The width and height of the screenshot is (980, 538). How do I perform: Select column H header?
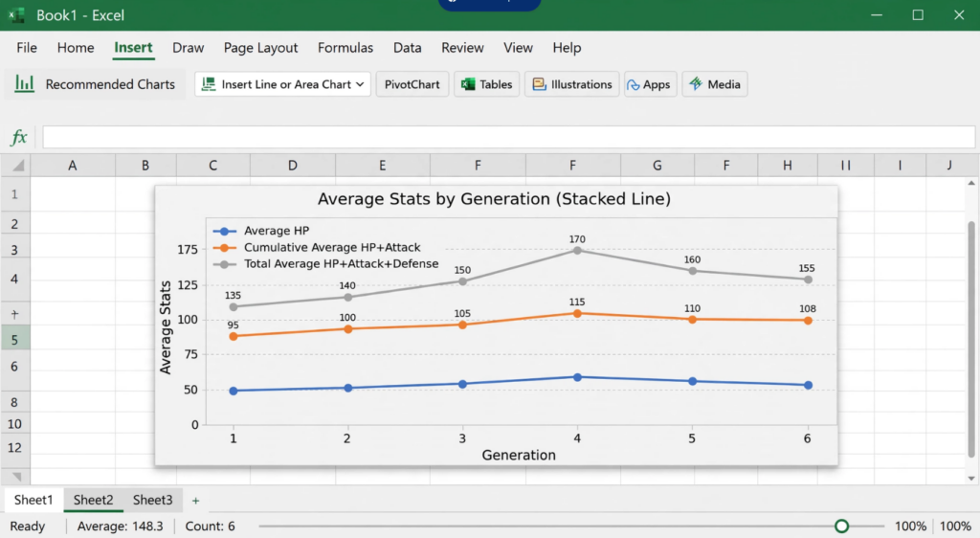click(788, 166)
